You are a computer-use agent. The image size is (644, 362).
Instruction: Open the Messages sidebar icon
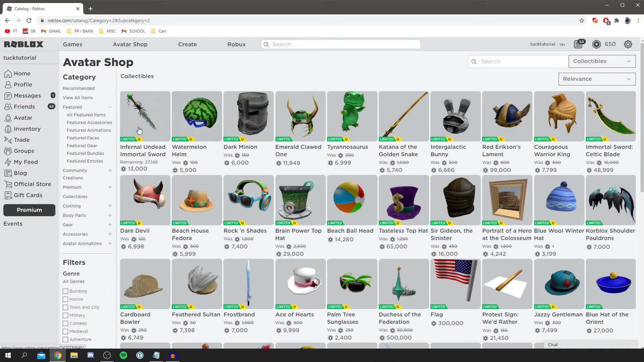pyautogui.click(x=8, y=96)
